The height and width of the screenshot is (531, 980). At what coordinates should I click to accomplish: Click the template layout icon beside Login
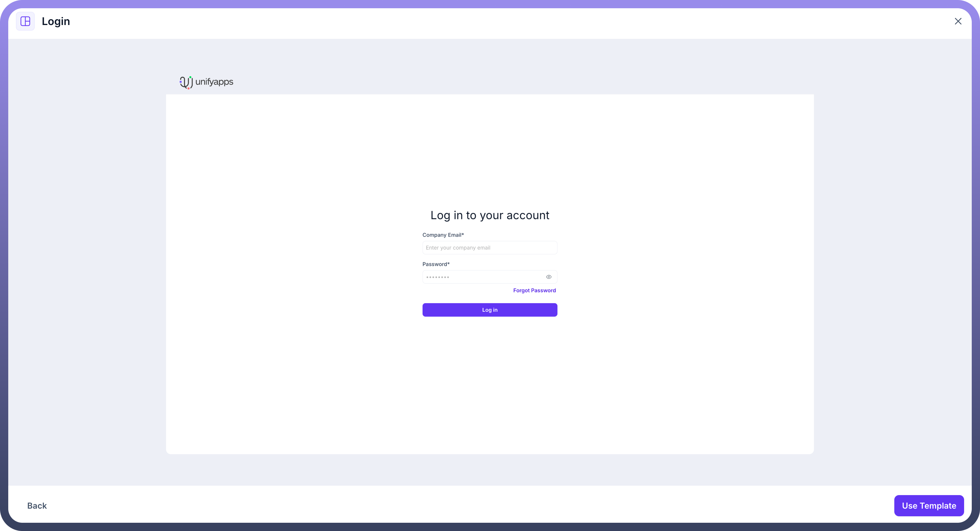click(x=25, y=21)
